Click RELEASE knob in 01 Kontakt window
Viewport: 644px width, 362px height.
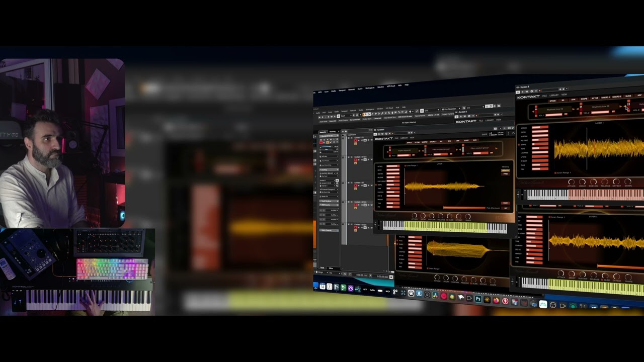[605, 182]
